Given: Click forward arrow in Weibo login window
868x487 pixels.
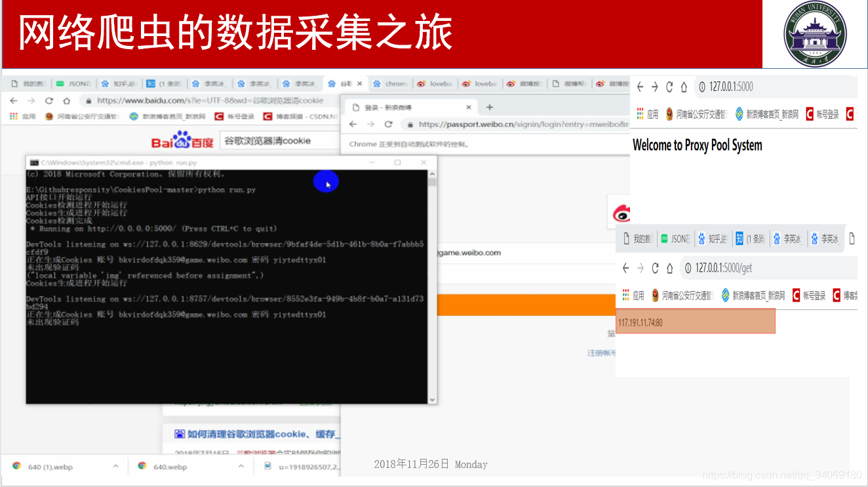Looking at the screenshot, I should [x=370, y=124].
